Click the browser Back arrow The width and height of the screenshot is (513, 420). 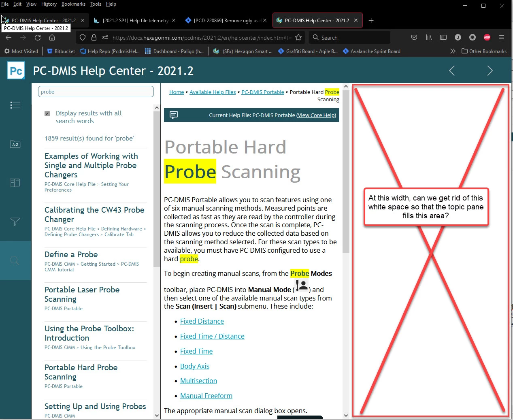[9, 38]
